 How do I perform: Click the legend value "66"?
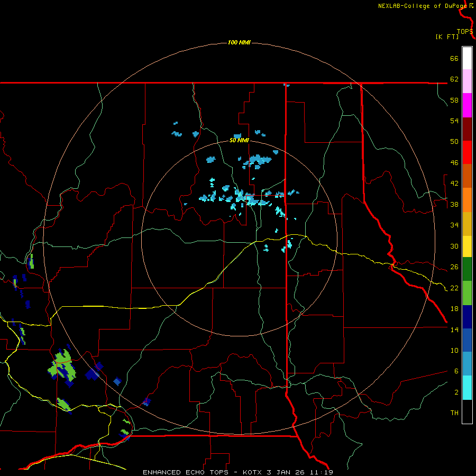(454, 58)
